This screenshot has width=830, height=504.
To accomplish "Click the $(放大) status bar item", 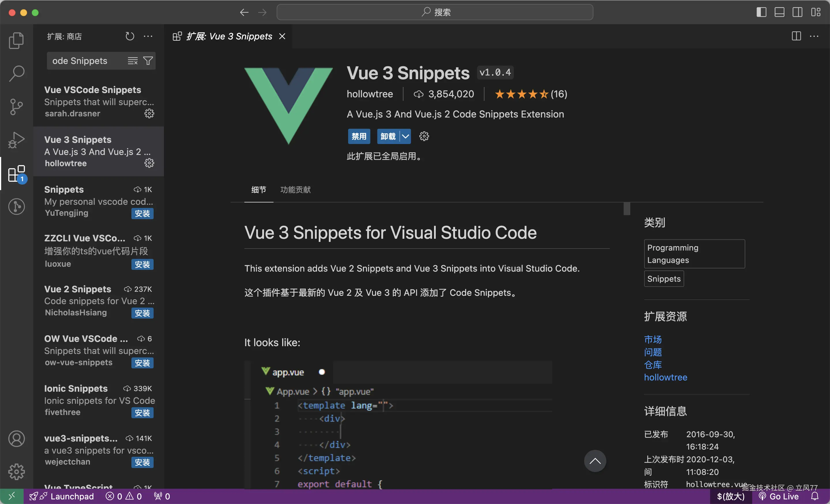I will (731, 496).
